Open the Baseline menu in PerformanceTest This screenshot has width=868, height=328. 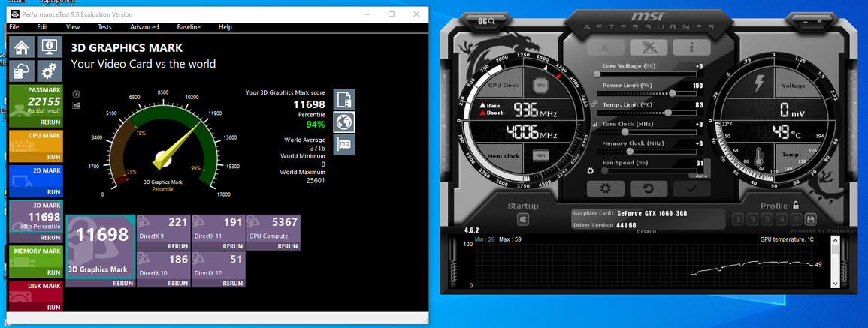pos(189,26)
